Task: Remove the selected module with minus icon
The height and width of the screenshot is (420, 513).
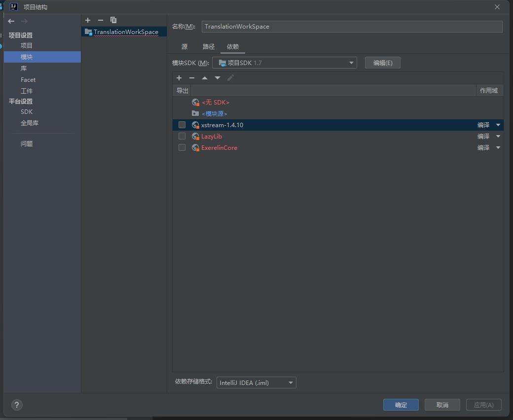Action: (x=101, y=20)
